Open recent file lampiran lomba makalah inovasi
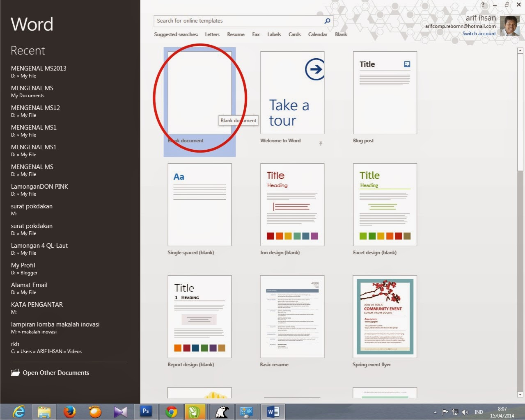Viewport: 525px width, 420px height. click(x=55, y=328)
